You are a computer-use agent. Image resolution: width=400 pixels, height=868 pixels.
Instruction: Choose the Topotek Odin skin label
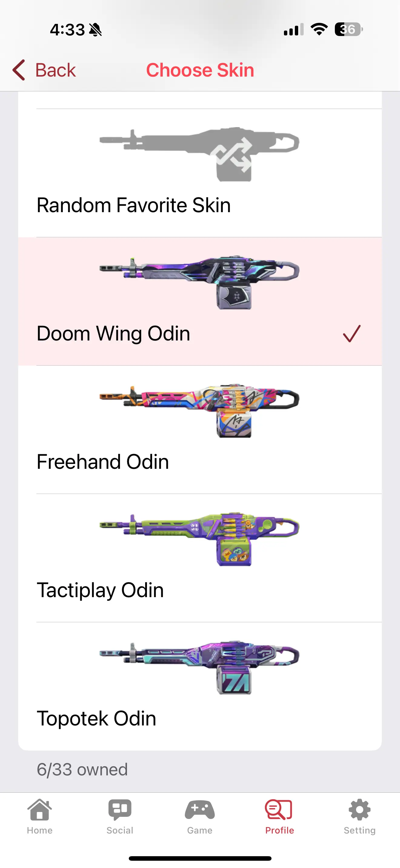(x=96, y=718)
